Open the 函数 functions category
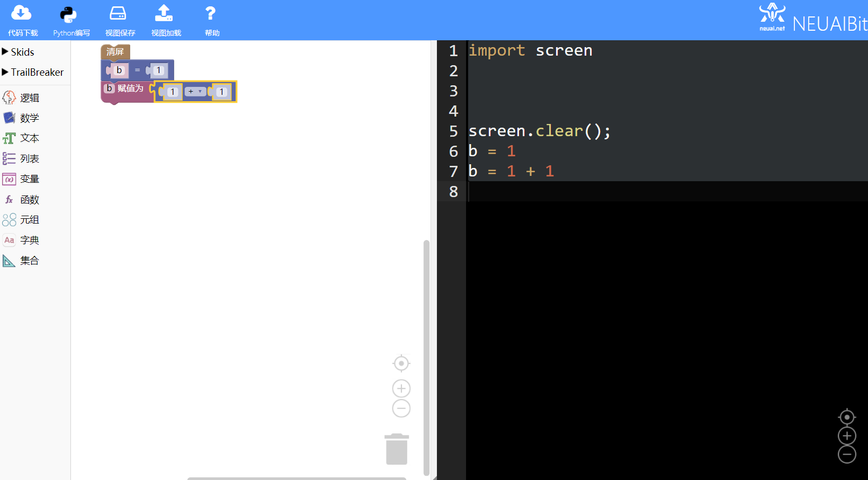The image size is (868, 480). point(21,200)
